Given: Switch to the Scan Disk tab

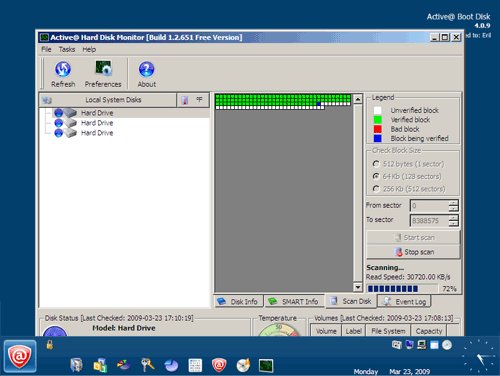Looking at the screenshot, I should [x=351, y=301].
